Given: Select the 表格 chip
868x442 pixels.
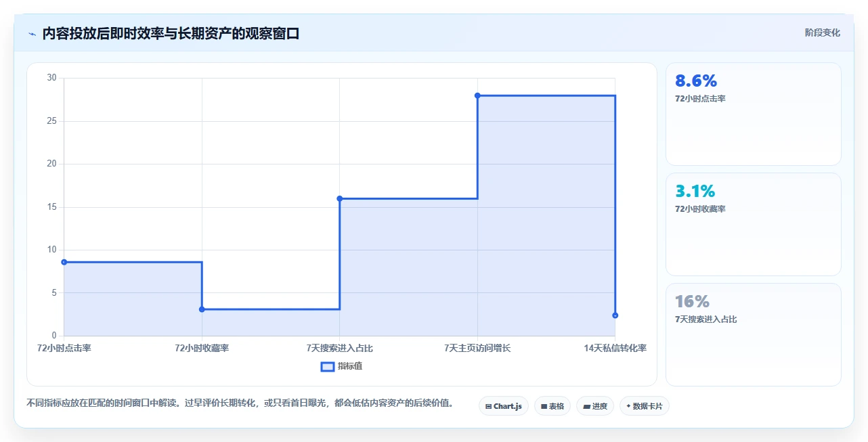Looking at the screenshot, I should [x=552, y=406].
